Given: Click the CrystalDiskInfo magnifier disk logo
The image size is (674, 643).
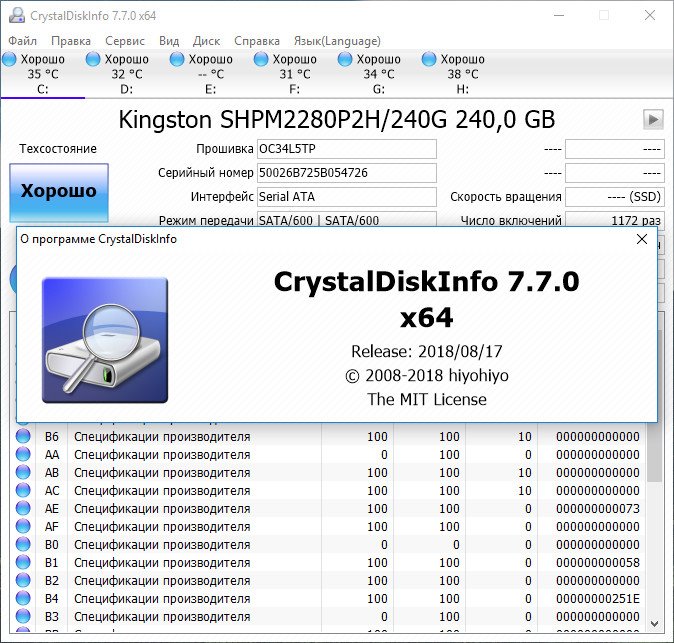Looking at the screenshot, I should pyautogui.click(x=105, y=340).
